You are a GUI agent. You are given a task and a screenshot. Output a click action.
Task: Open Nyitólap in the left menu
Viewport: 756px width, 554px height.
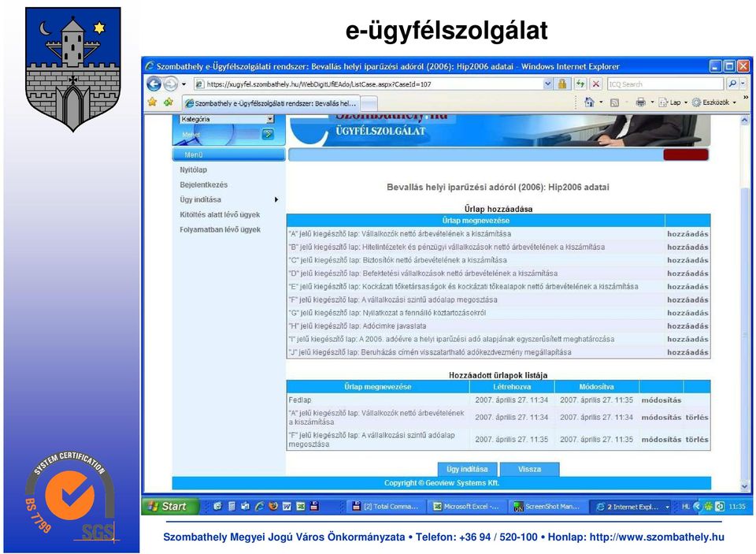point(194,170)
